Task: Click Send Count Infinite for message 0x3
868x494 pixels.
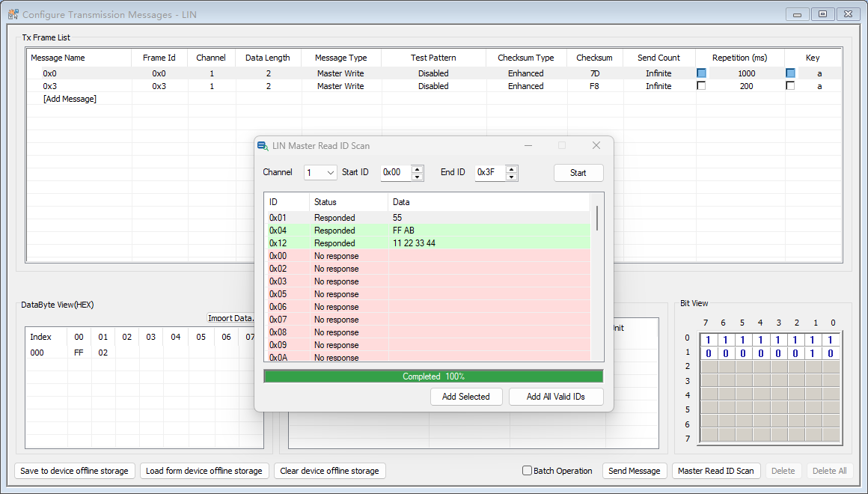Action: (x=658, y=86)
